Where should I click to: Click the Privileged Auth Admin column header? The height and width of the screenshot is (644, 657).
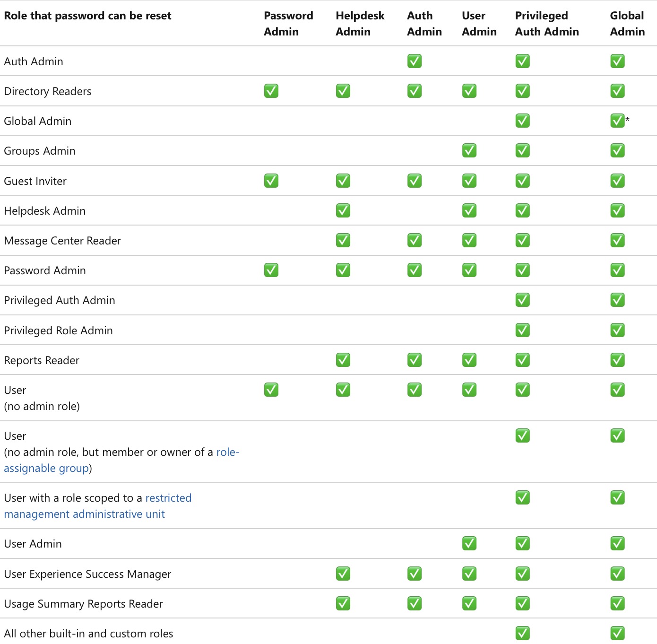tap(547, 24)
